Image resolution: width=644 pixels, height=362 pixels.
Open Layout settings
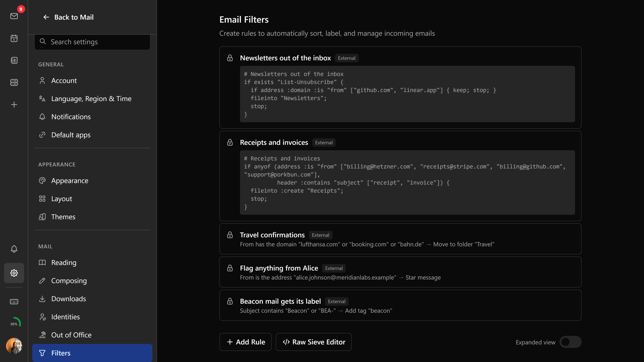point(92,199)
